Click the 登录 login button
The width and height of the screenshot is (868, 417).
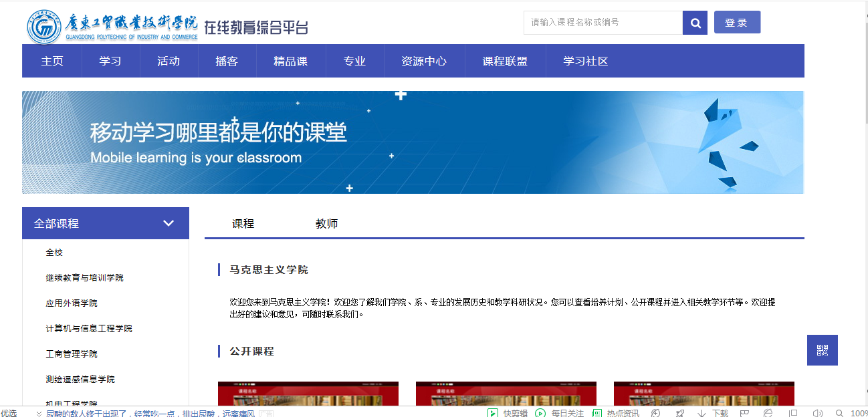(737, 22)
